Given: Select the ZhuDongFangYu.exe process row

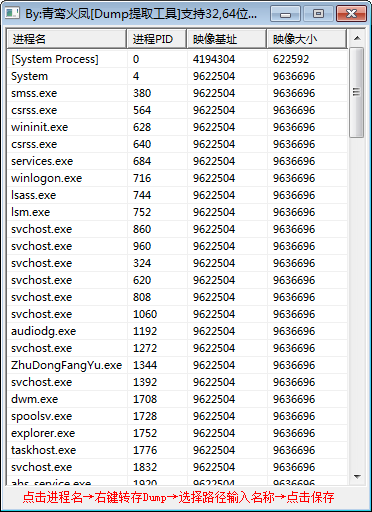Looking at the screenshot, I should point(177,365).
